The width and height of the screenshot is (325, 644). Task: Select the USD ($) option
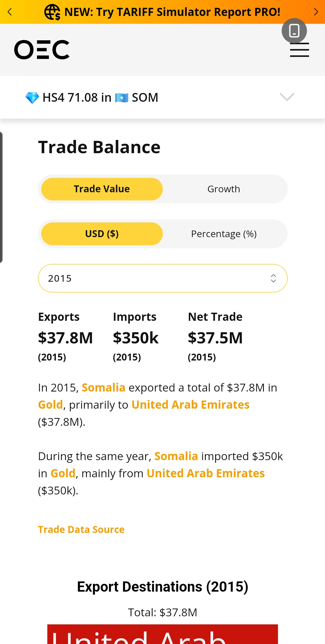(102, 234)
